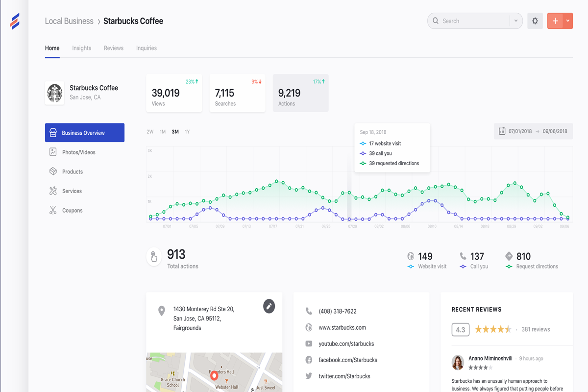Switch to the Home tab
The image size is (588, 392).
pos(52,48)
